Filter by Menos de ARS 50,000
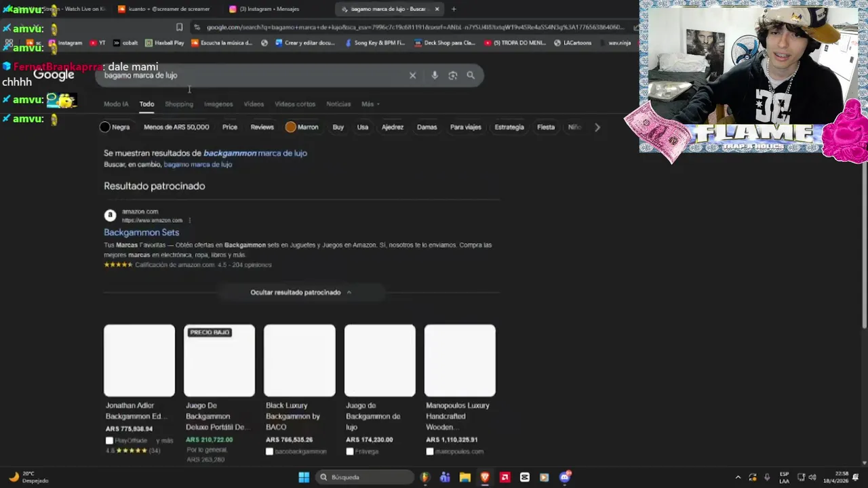The image size is (868, 488). 176,127
